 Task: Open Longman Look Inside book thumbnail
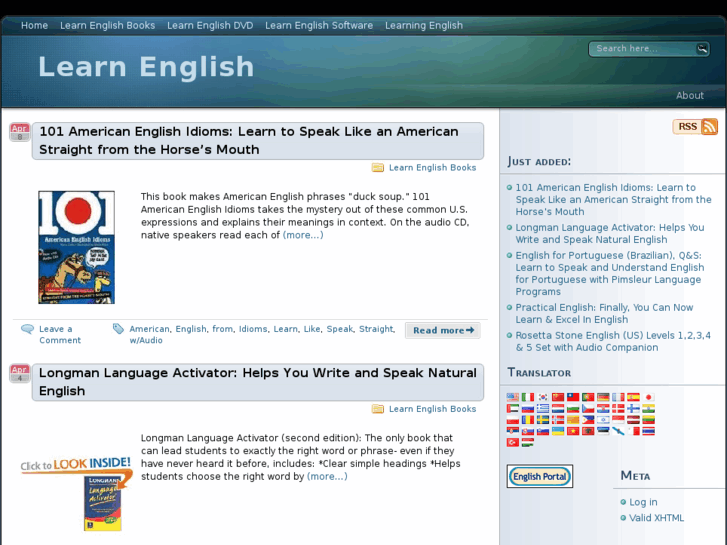76,494
